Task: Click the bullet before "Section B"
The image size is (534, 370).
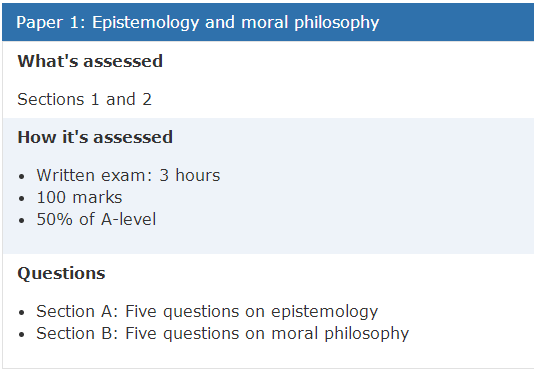Action: pyautogui.click(x=22, y=335)
